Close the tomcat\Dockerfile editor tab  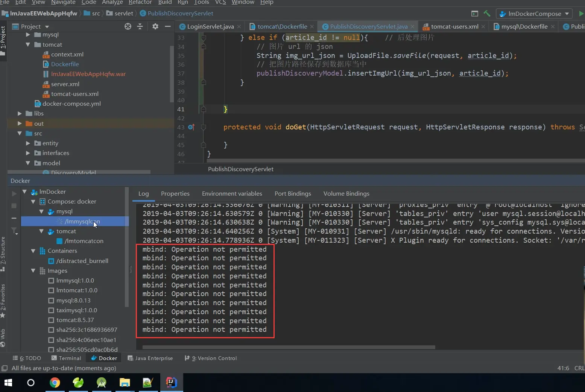[312, 27]
